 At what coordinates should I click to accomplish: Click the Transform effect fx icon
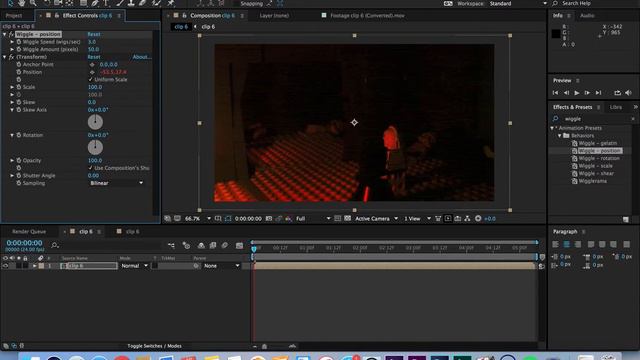click(11, 57)
